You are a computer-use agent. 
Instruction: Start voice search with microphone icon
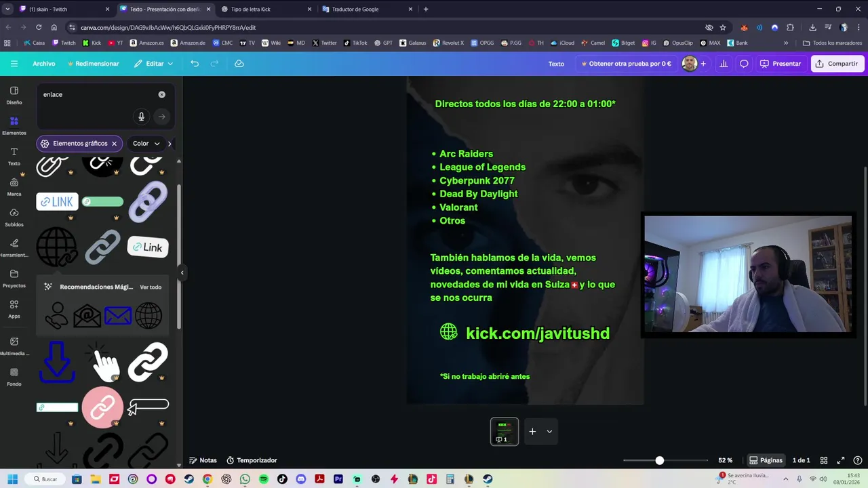(141, 117)
